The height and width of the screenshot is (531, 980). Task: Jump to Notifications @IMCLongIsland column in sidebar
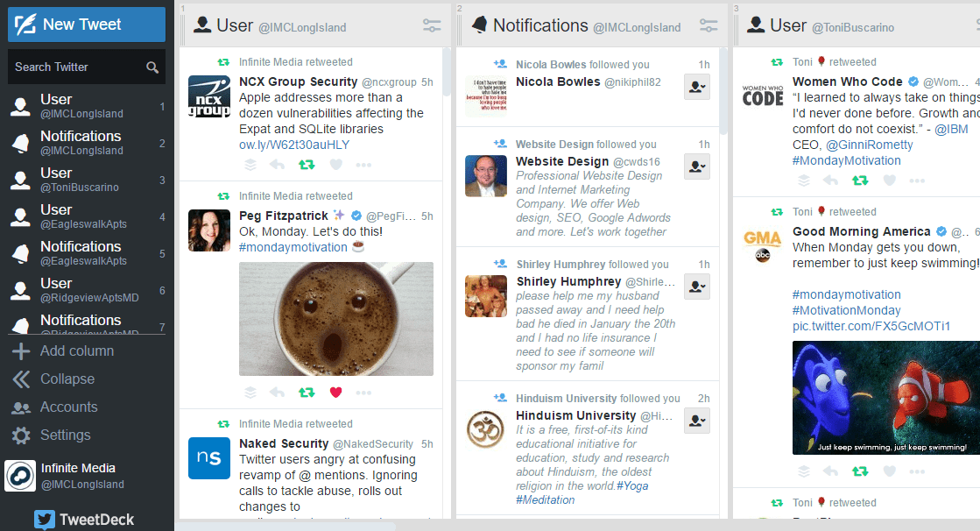86,143
